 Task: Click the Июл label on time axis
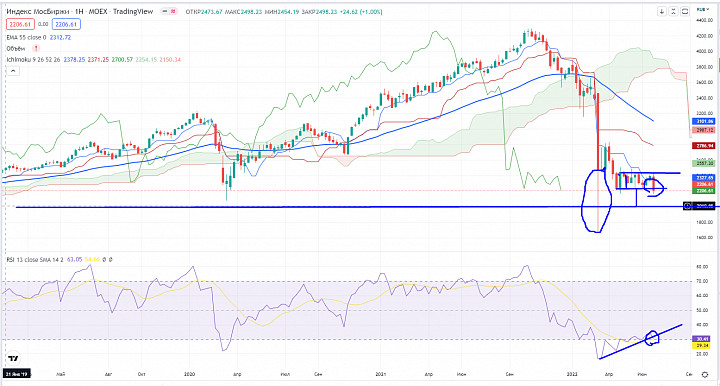coord(285,375)
